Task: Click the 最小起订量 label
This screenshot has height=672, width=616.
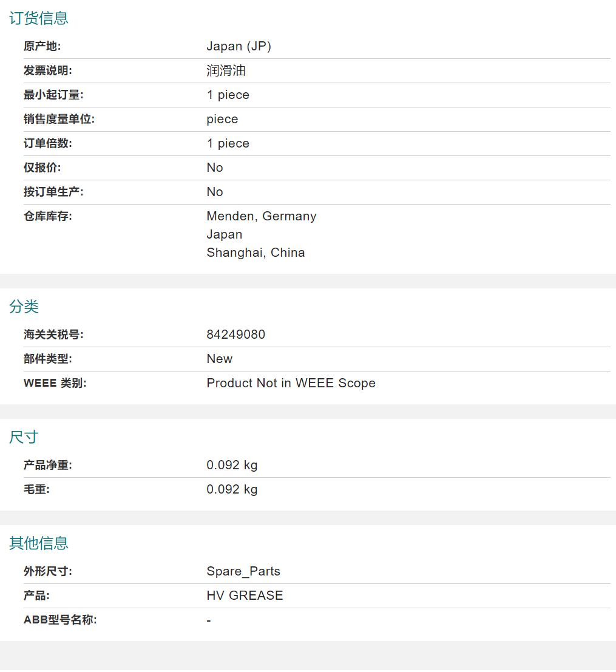Action: click(53, 95)
